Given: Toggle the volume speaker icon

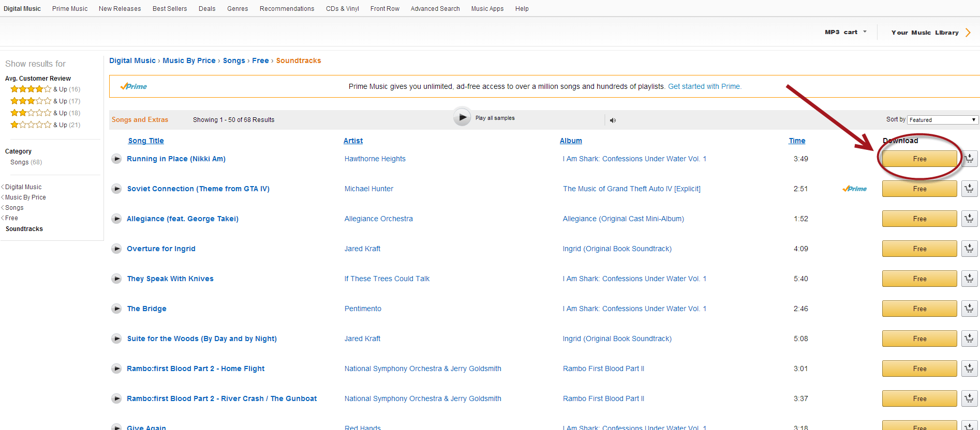Looking at the screenshot, I should [613, 120].
